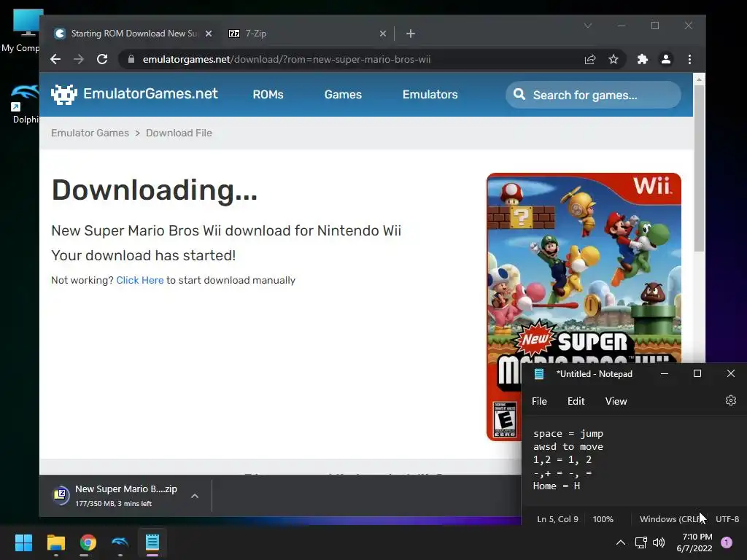Switch to Notepad on taskbar
The width and height of the screenshot is (747, 560).
click(x=152, y=542)
